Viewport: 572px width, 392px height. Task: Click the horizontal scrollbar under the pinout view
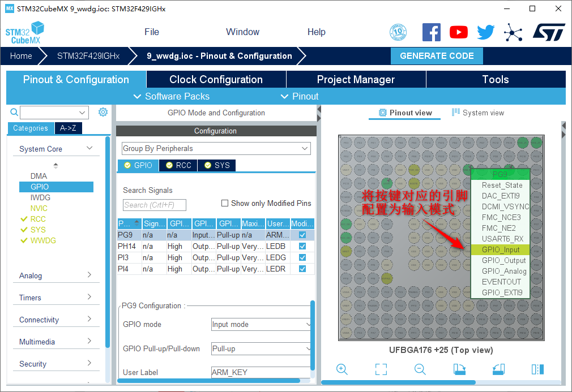[x=396, y=383]
